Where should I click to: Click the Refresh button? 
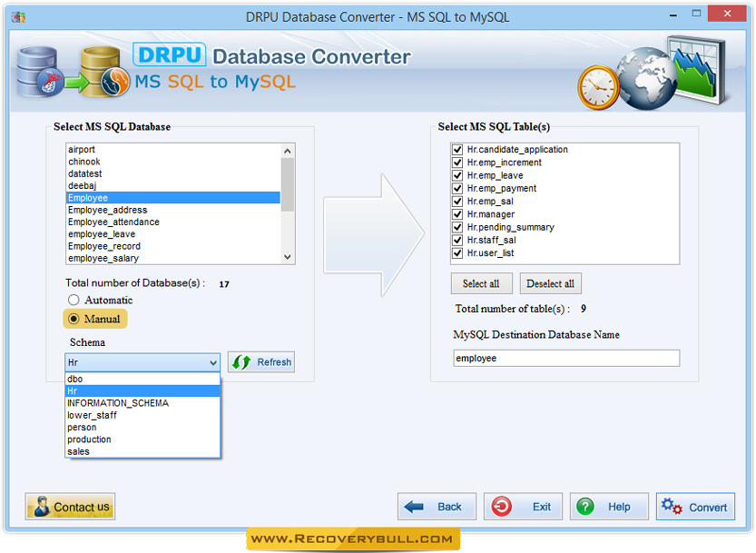[261, 362]
